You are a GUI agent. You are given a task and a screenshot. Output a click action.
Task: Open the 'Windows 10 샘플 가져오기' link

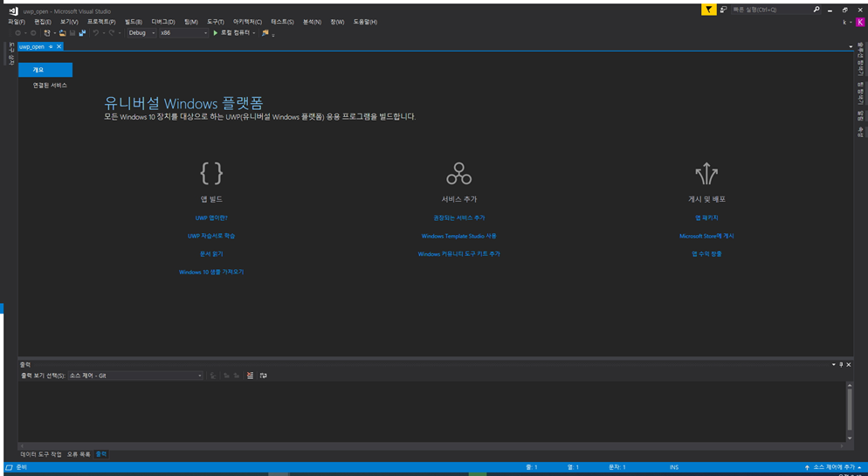point(211,272)
